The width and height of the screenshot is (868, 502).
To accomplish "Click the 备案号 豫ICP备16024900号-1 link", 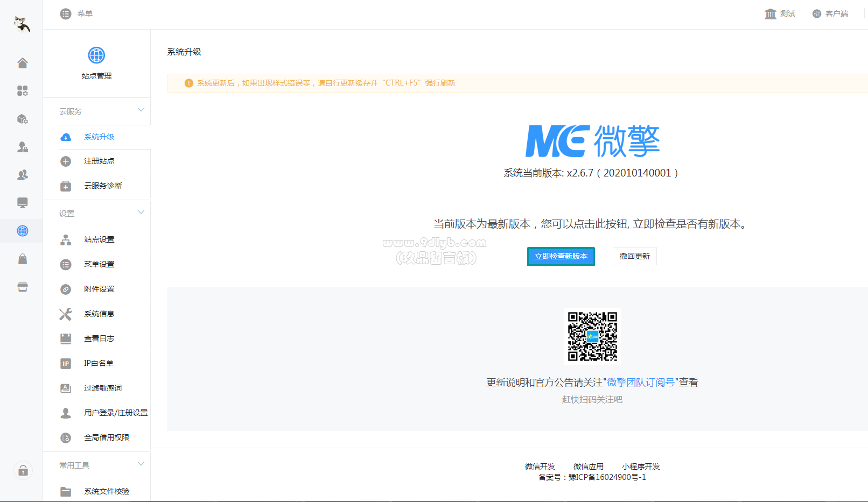I will [592, 478].
